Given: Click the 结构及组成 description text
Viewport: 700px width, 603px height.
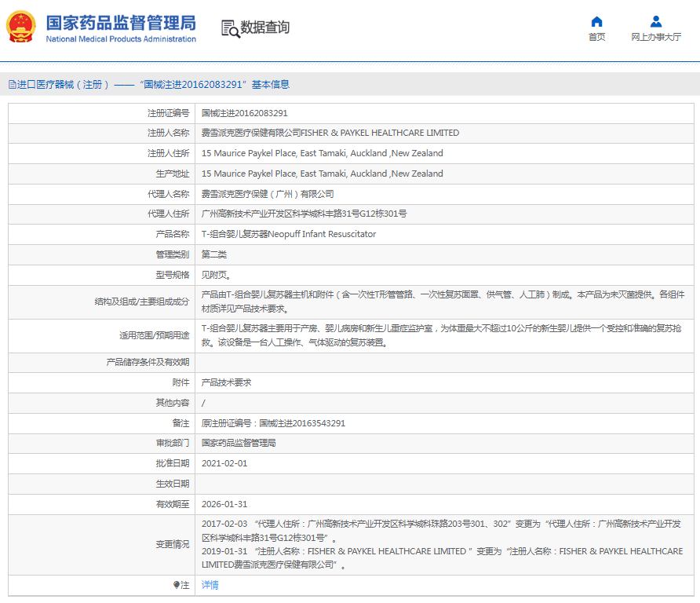Looking at the screenshot, I should (443, 301).
